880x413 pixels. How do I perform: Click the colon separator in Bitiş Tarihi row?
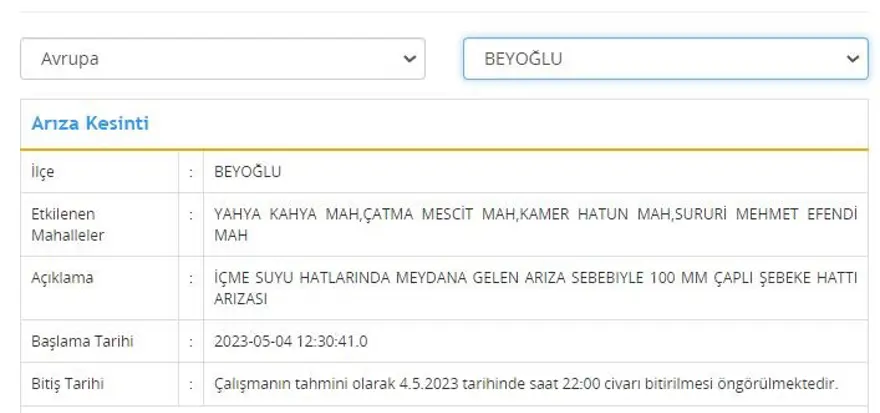click(190, 383)
